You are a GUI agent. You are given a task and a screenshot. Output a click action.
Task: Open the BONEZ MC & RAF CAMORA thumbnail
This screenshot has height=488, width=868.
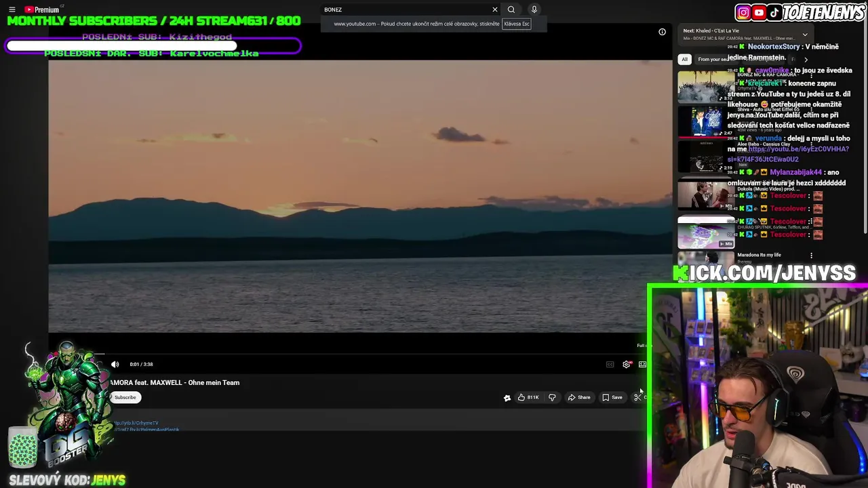coord(705,86)
